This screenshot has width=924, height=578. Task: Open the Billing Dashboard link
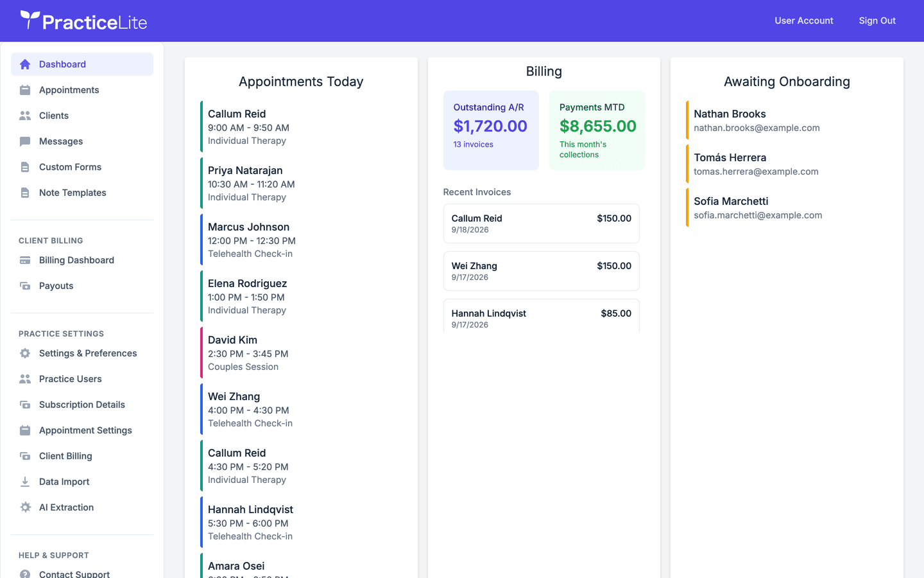82,260
